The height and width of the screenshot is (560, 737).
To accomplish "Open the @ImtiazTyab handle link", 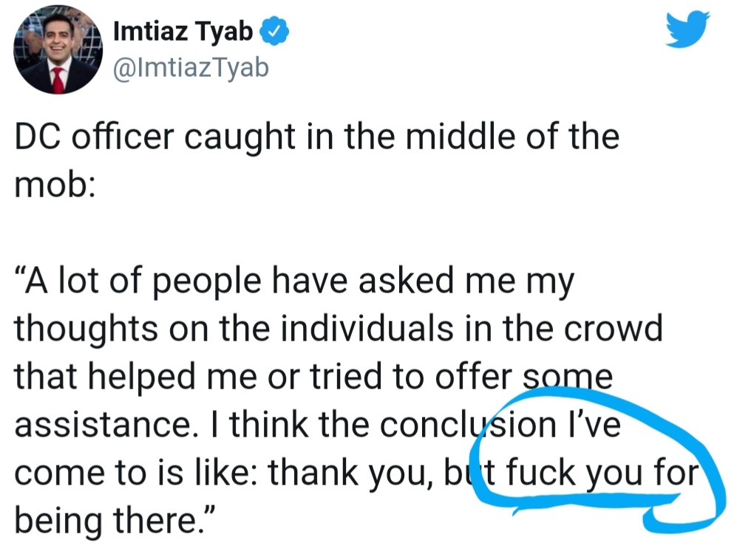I will pyautogui.click(x=191, y=68).
